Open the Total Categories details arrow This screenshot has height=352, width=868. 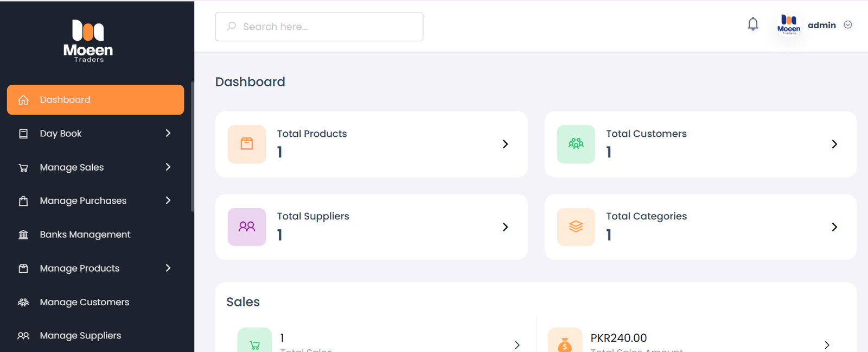click(x=834, y=227)
